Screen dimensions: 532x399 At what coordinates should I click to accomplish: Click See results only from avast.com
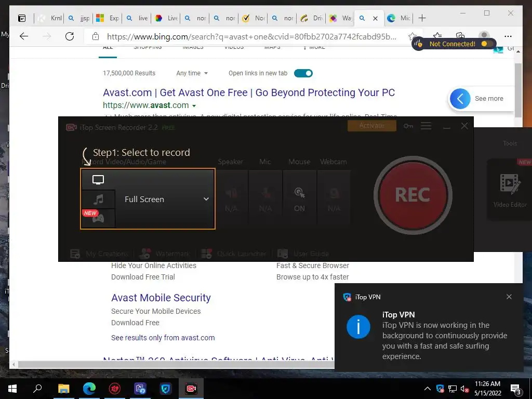[163, 338]
